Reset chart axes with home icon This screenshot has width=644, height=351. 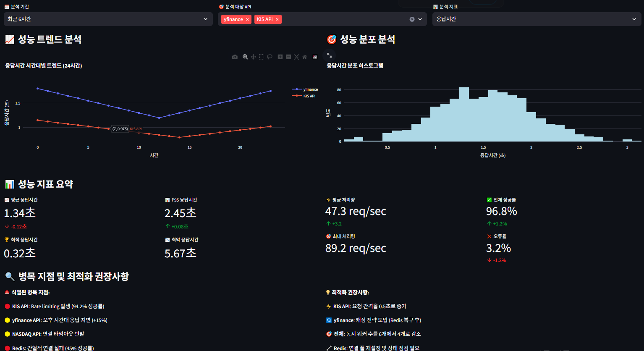(305, 57)
